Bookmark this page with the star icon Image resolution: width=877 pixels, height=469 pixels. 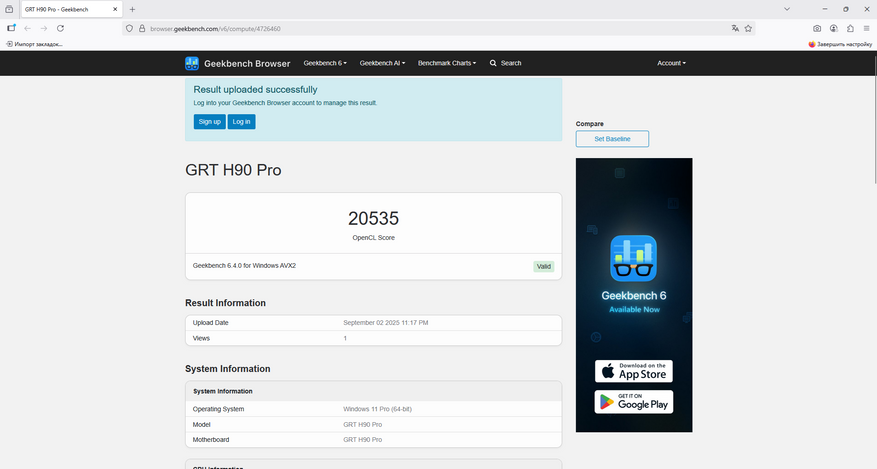click(x=748, y=28)
